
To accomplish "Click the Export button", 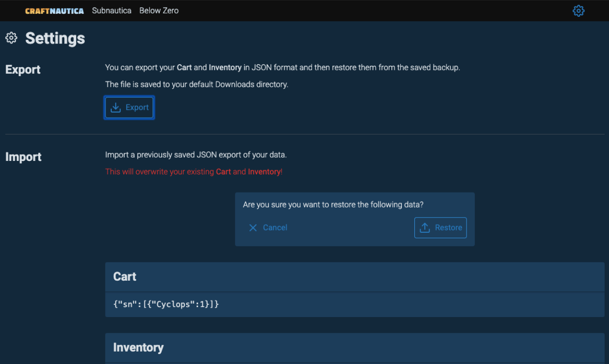I will click(x=129, y=107).
